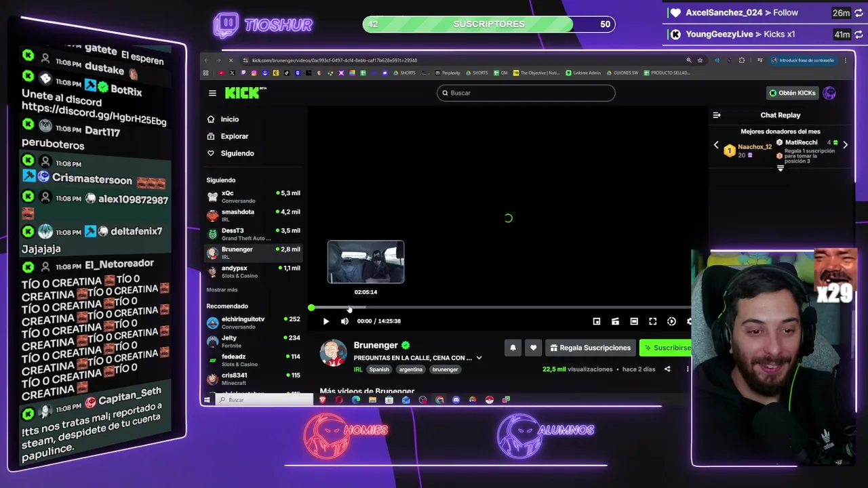Click the IRL category link
The height and width of the screenshot is (488, 868).
coord(357,369)
